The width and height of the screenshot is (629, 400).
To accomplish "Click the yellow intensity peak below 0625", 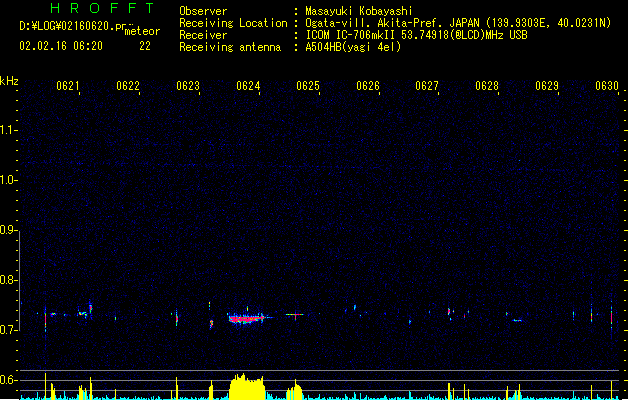I will (294, 390).
